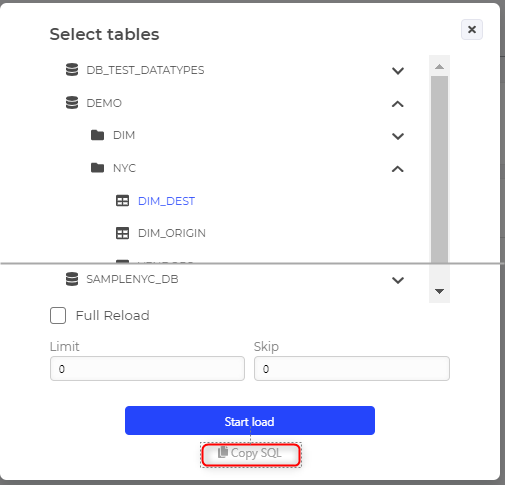Expand the DIM schema chevron
Image resolution: width=505 pixels, height=485 pixels.
398,136
